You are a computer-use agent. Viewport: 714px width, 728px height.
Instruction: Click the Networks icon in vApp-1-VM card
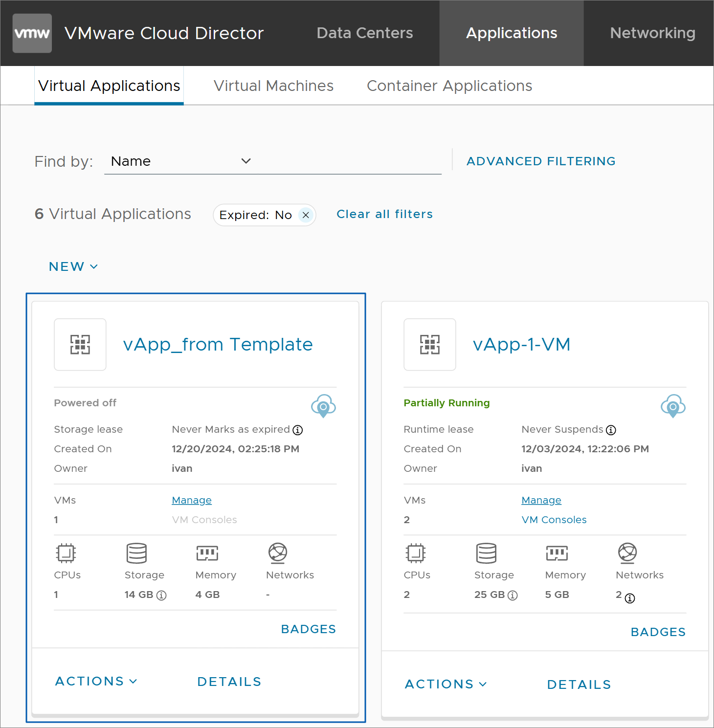pos(627,553)
